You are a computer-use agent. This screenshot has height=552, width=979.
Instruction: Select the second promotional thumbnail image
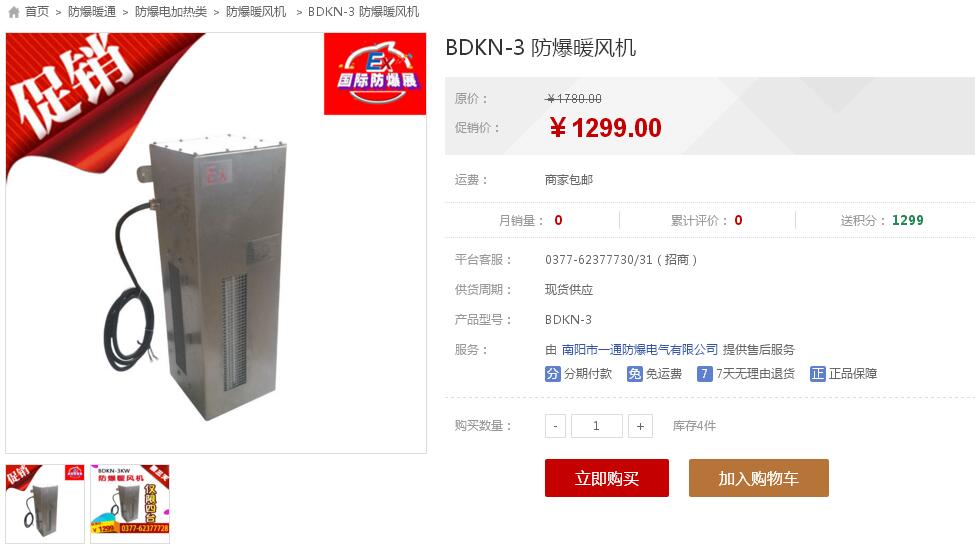pos(130,503)
